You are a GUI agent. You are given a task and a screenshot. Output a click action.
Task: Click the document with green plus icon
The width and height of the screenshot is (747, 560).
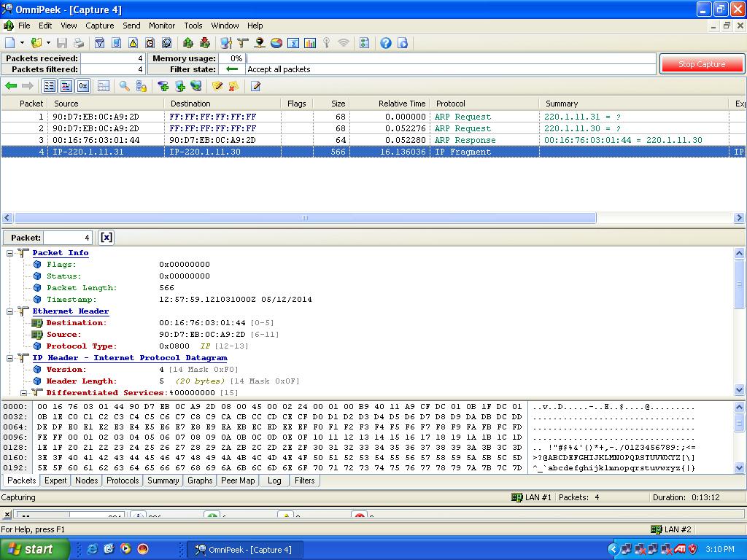click(x=179, y=86)
